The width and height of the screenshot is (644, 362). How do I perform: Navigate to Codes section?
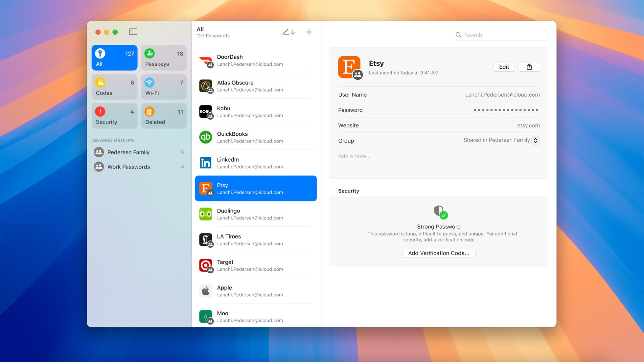pos(115,86)
